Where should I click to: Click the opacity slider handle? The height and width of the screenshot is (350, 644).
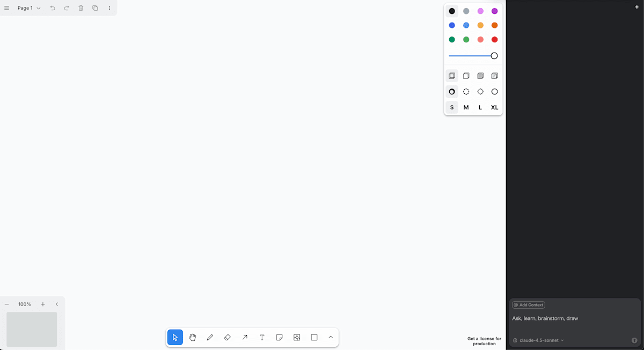pyautogui.click(x=494, y=56)
